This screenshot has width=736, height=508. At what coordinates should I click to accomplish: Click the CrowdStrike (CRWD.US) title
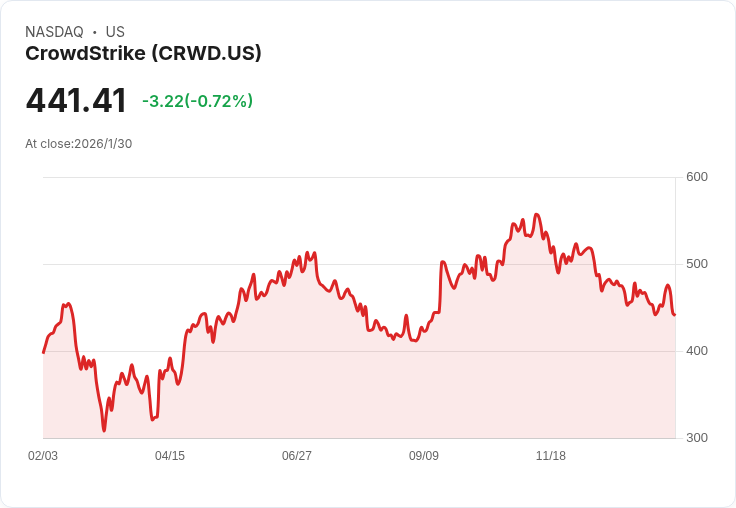pyautogui.click(x=143, y=54)
